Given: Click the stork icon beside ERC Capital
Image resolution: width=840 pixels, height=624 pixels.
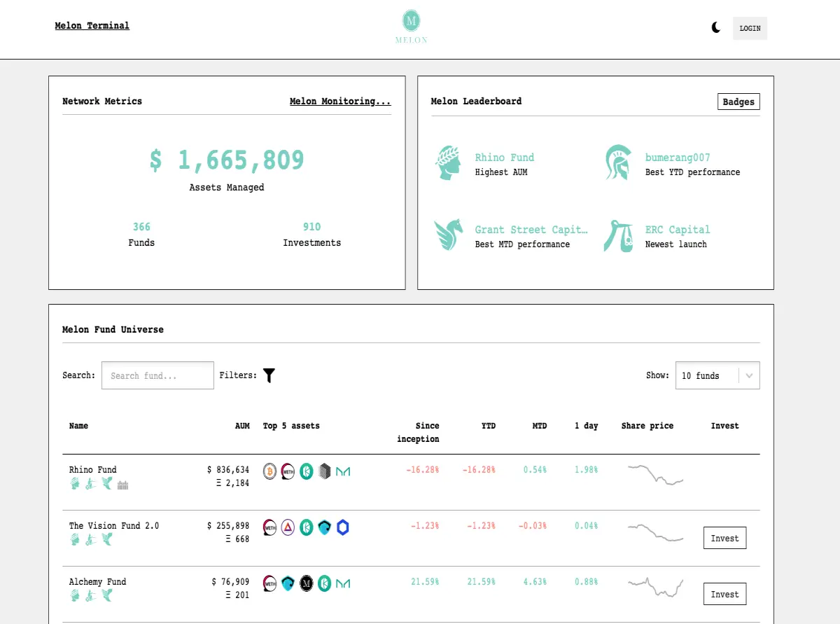Looking at the screenshot, I should pyautogui.click(x=618, y=236).
